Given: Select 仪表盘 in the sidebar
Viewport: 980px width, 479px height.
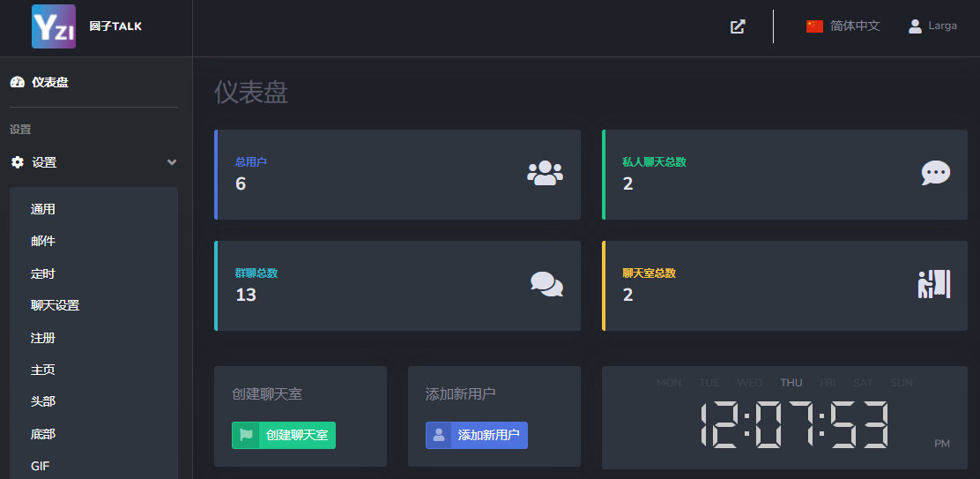Looking at the screenshot, I should [49, 82].
